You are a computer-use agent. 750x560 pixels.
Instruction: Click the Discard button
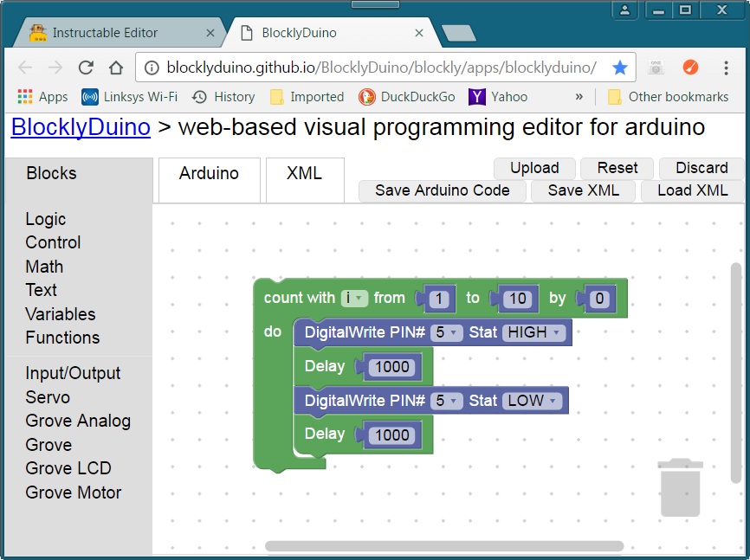(702, 168)
